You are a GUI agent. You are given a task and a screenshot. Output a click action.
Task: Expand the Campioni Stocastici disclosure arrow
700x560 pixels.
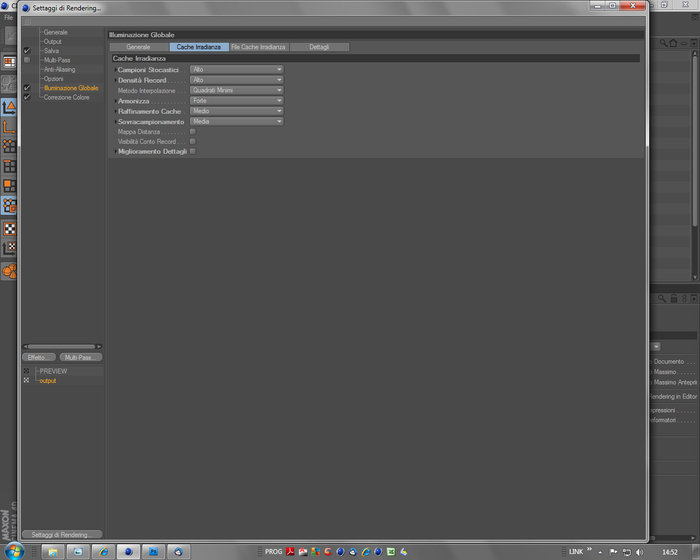point(116,70)
